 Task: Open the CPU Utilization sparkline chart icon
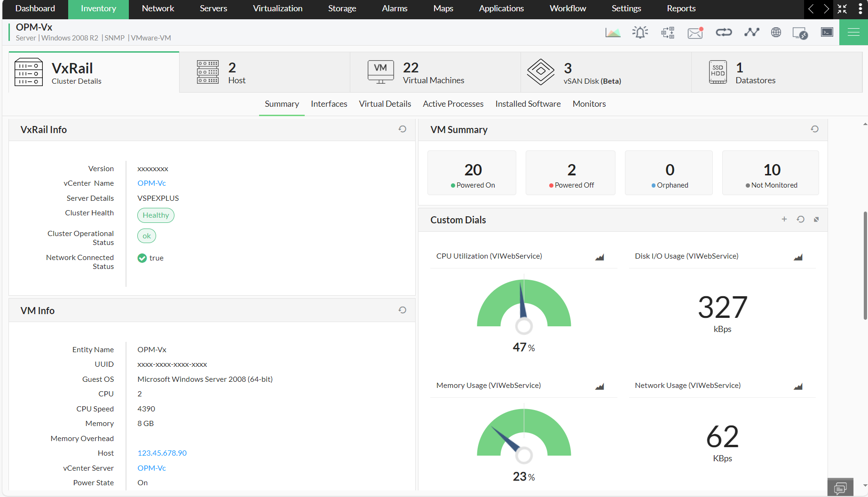coord(600,257)
